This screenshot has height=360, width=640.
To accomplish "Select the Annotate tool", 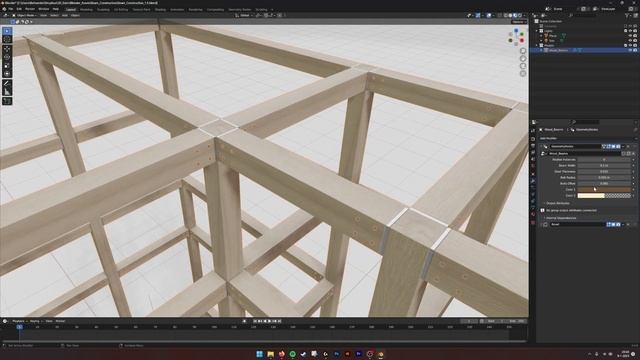I will pyautogui.click(x=7, y=83).
